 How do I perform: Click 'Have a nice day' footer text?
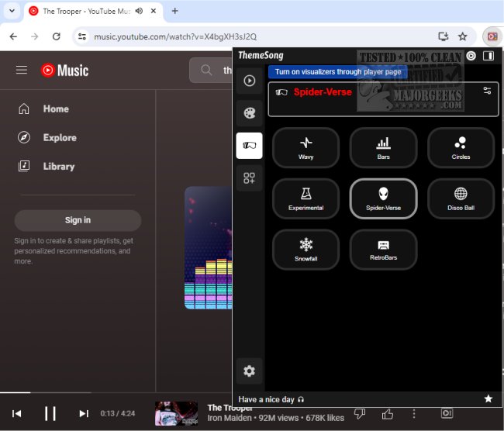pyautogui.click(x=266, y=399)
